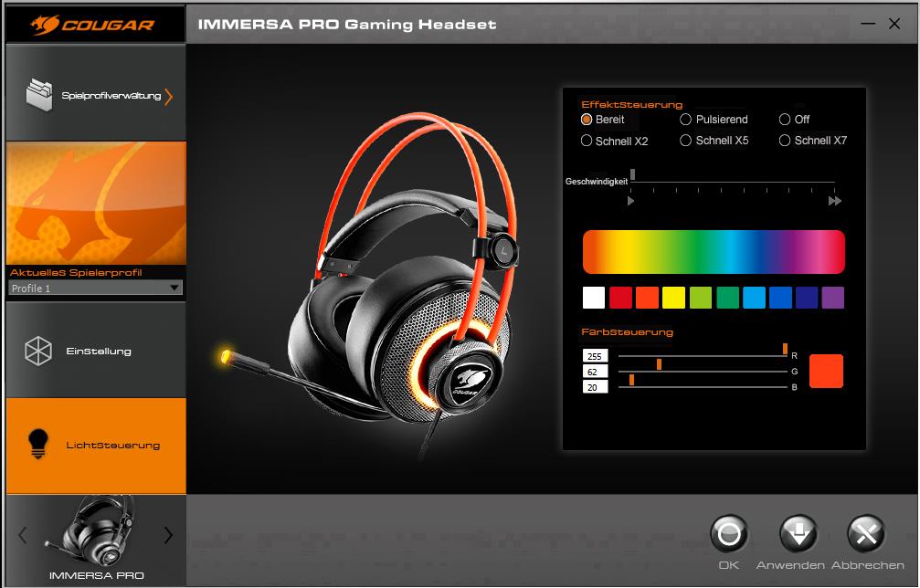Click the fast-forward speed arrow icon
This screenshot has width=920, height=588.
click(x=834, y=201)
